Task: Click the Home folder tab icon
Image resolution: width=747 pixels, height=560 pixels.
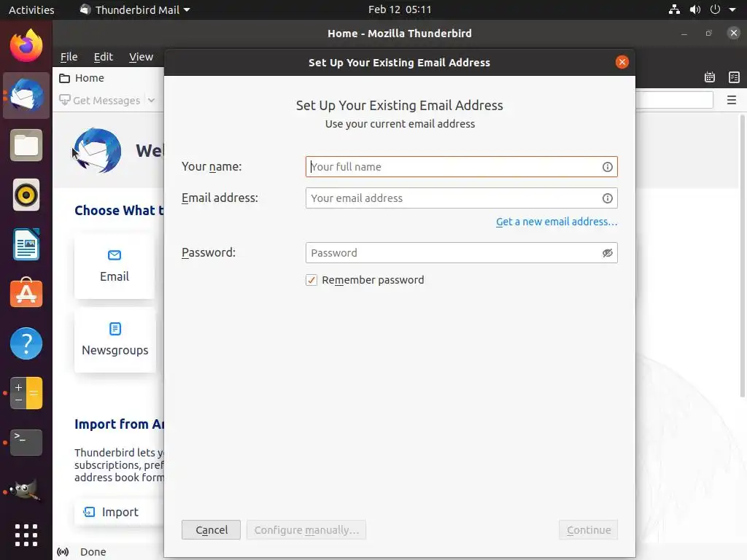Action: pos(64,78)
